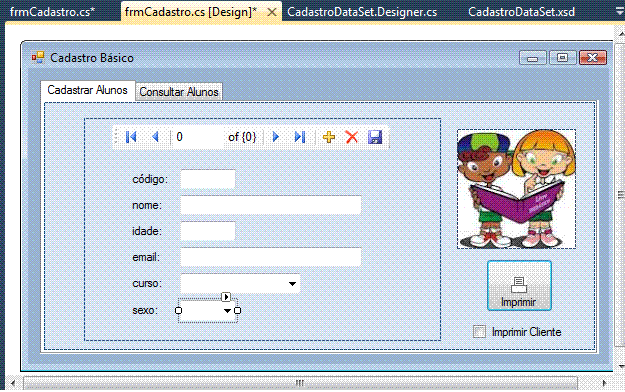
Task: Click the nome text field
Action: click(271, 205)
